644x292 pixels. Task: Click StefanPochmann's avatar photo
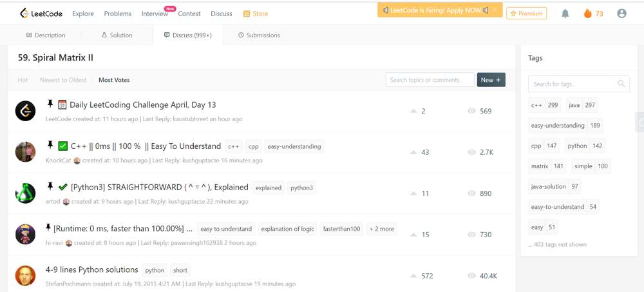(x=26, y=275)
